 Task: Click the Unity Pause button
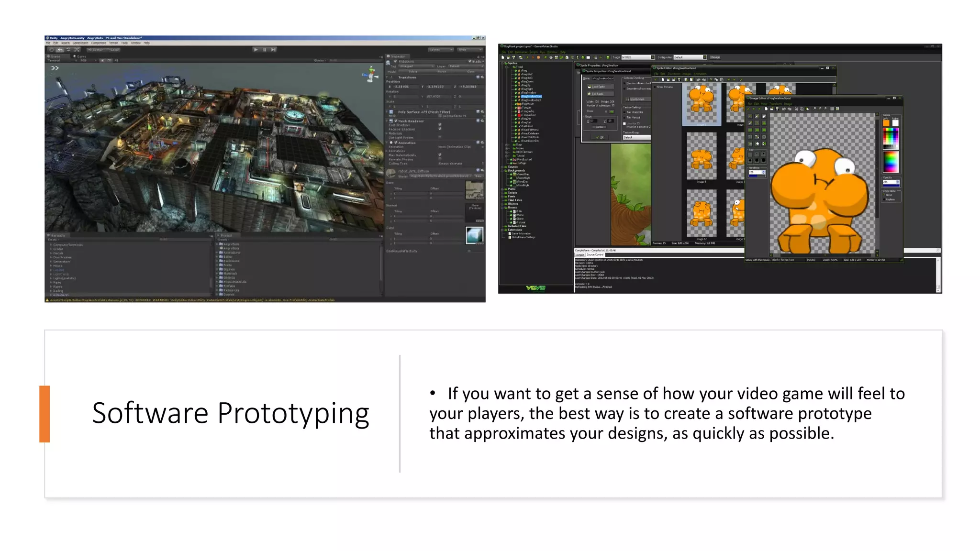pyautogui.click(x=265, y=49)
